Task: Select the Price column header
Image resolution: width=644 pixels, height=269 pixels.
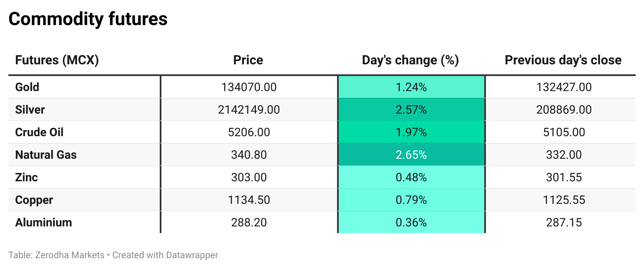Action: (248, 60)
